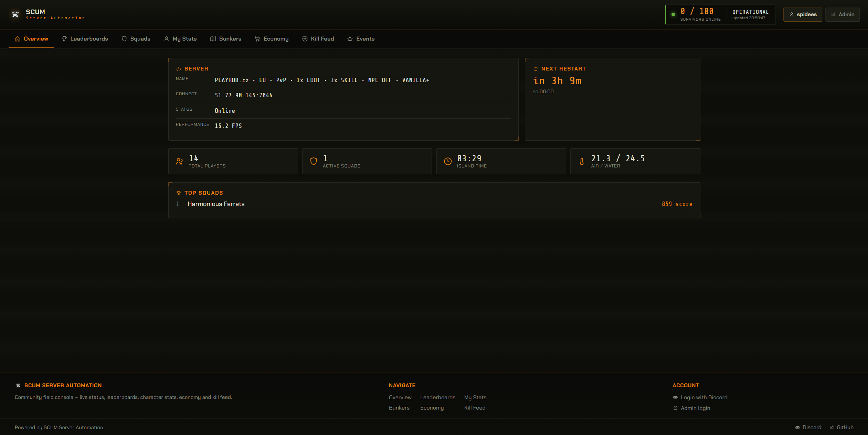868x435 pixels.
Task: Click the clock icon in Island Time card
Action: (x=448, y=161)
